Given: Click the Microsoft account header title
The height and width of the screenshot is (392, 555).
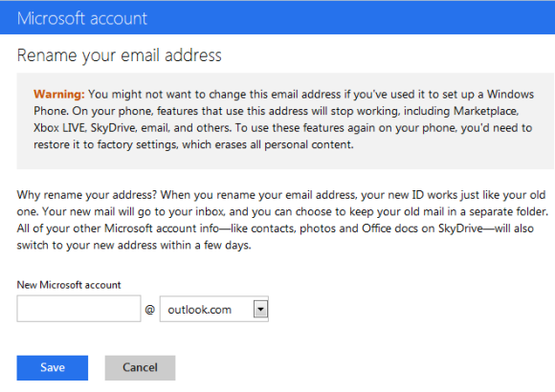Looking at the screenshot, I should tap(81, 18).
